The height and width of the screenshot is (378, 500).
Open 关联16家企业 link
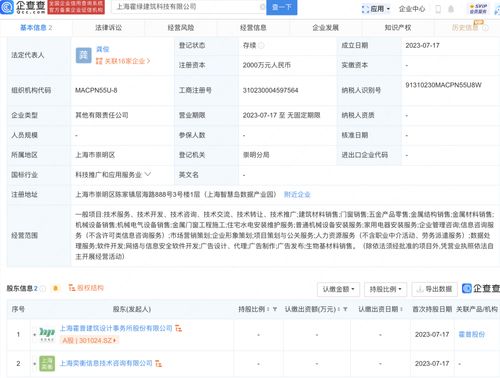tap(123, 61)
